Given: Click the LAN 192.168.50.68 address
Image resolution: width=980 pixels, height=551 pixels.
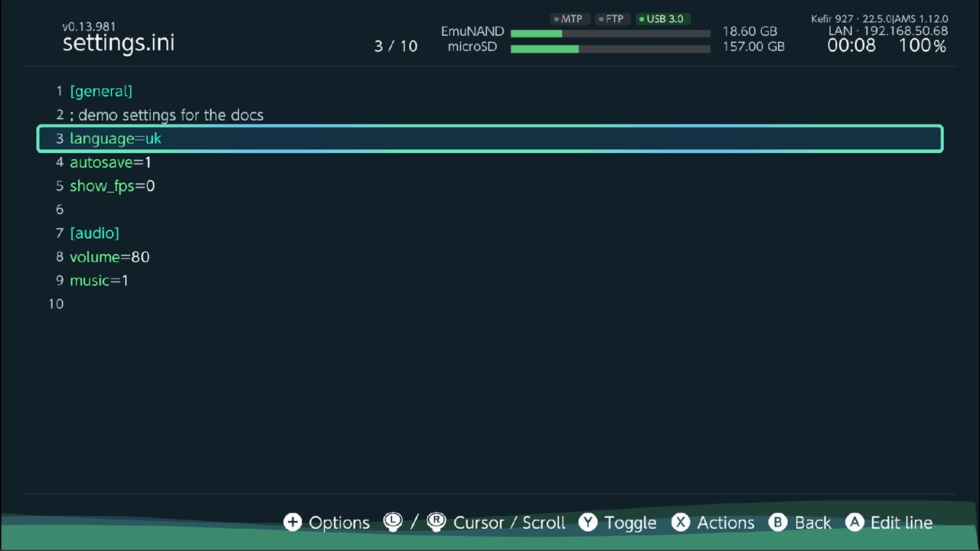Looking at the screenshot, I should pyautogui.click(x=888, y=31).
